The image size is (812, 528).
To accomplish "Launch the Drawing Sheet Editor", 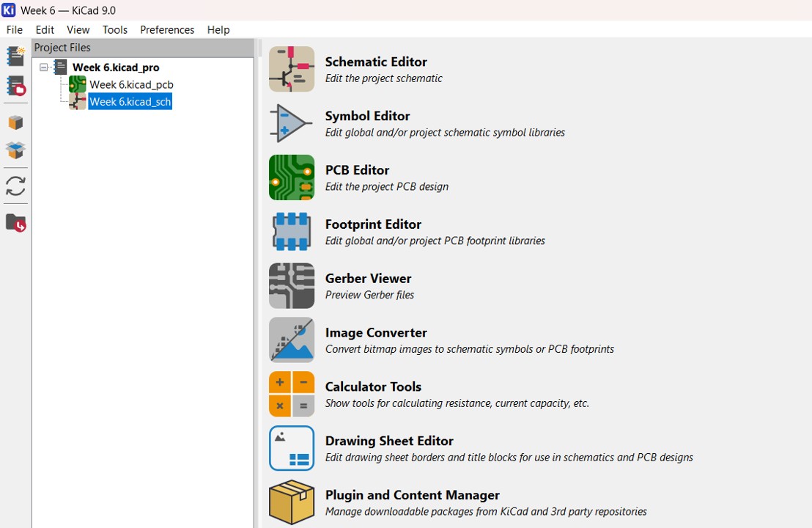I will tap(292, 448).
